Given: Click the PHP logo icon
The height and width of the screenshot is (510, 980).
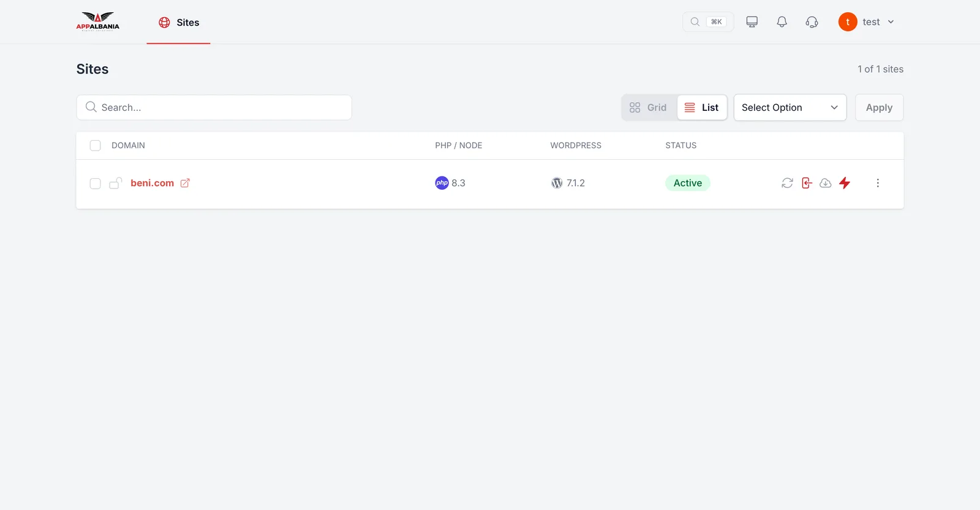Looking at the screenshot, I should tap(442, 183).
